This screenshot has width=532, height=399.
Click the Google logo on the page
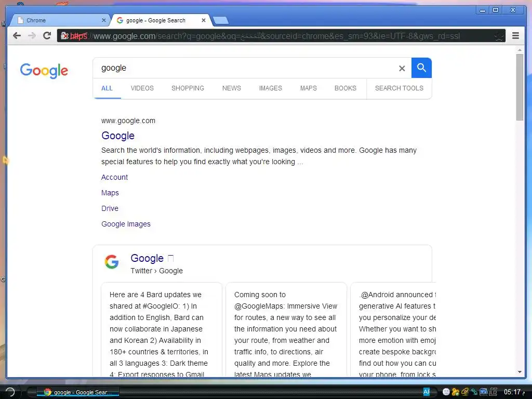tap(44, 71)
